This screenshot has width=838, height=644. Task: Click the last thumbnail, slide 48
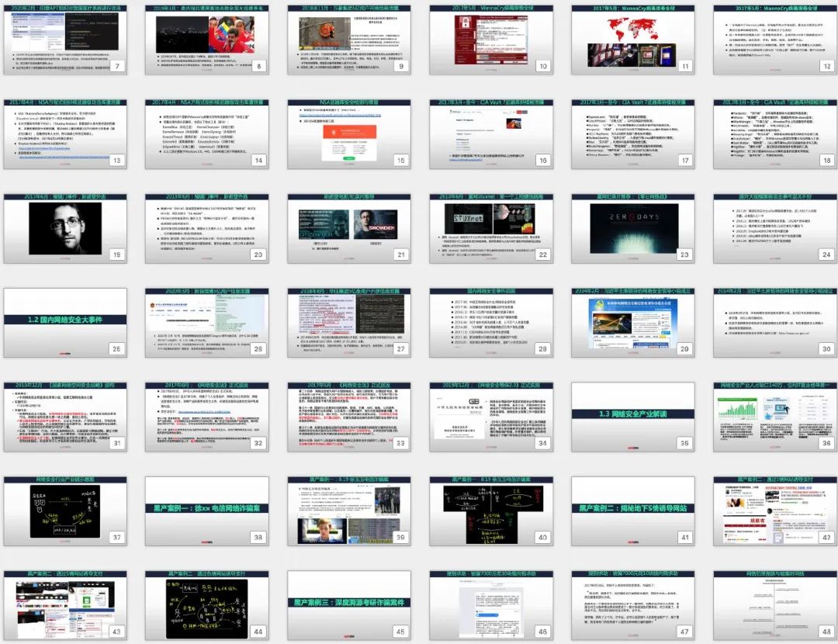pyautogui.click(x=775, y=607)
